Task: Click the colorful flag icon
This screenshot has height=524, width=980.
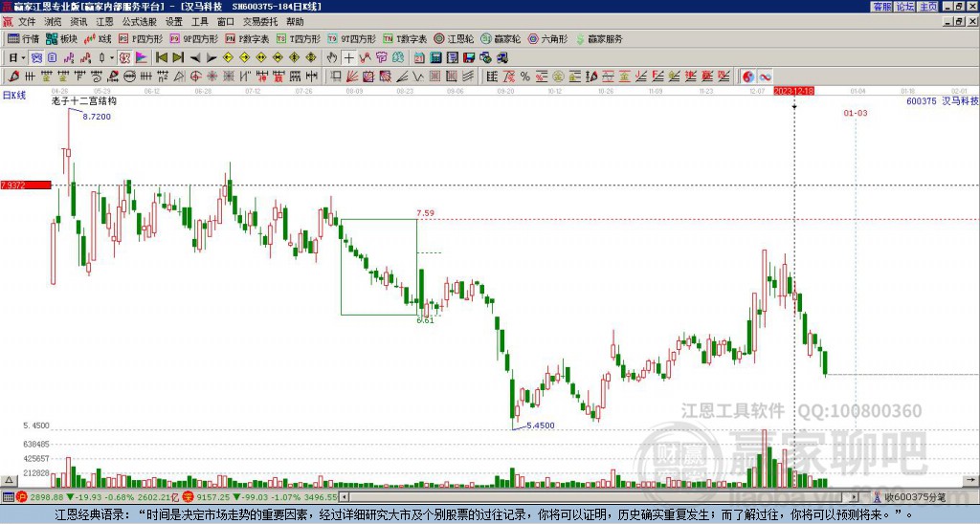Action: click(142, 57)
